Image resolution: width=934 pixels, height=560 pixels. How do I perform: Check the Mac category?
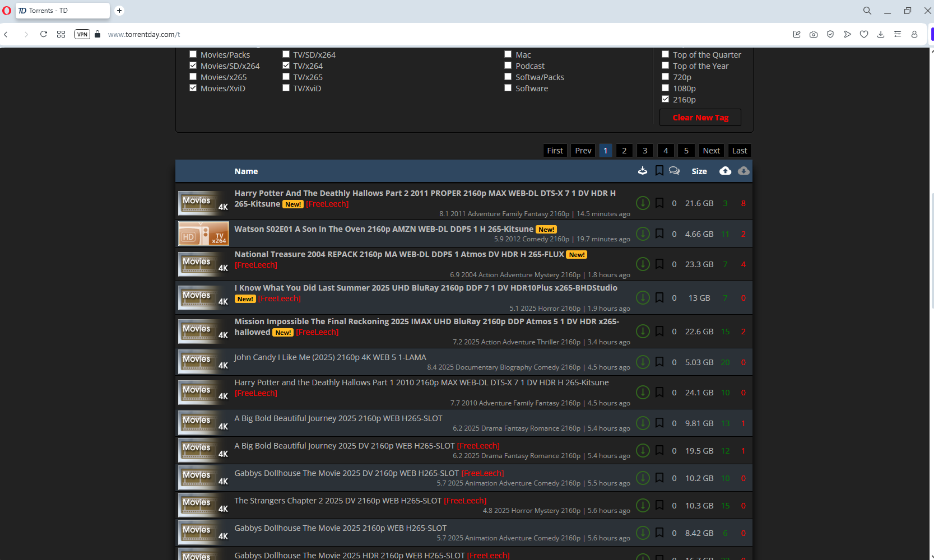point(508,54)
